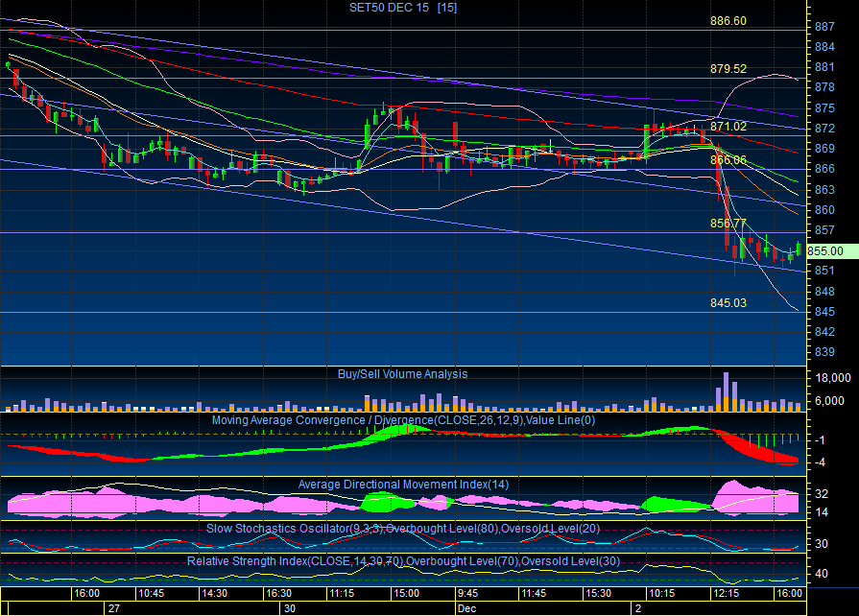Click the 14:30 time axis label

(x=214, y=593)
